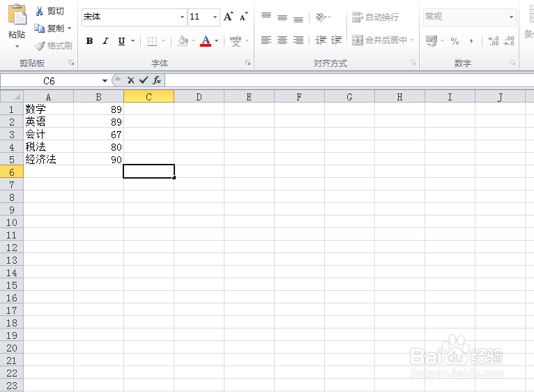The height and width of the screenshot is (392, 534).
Task: Open Alignment (对齐方式) dialog launcher
Action: tap(413, 63)
